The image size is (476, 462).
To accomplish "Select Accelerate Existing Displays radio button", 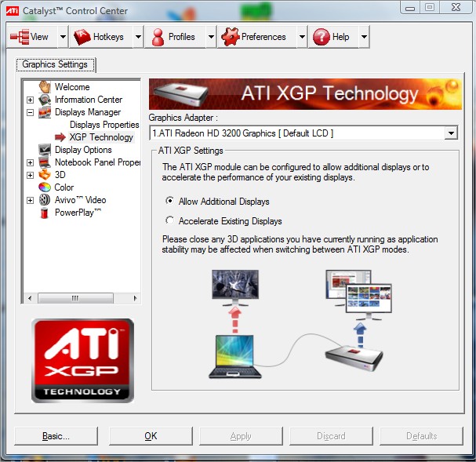I will pos(169,220).
